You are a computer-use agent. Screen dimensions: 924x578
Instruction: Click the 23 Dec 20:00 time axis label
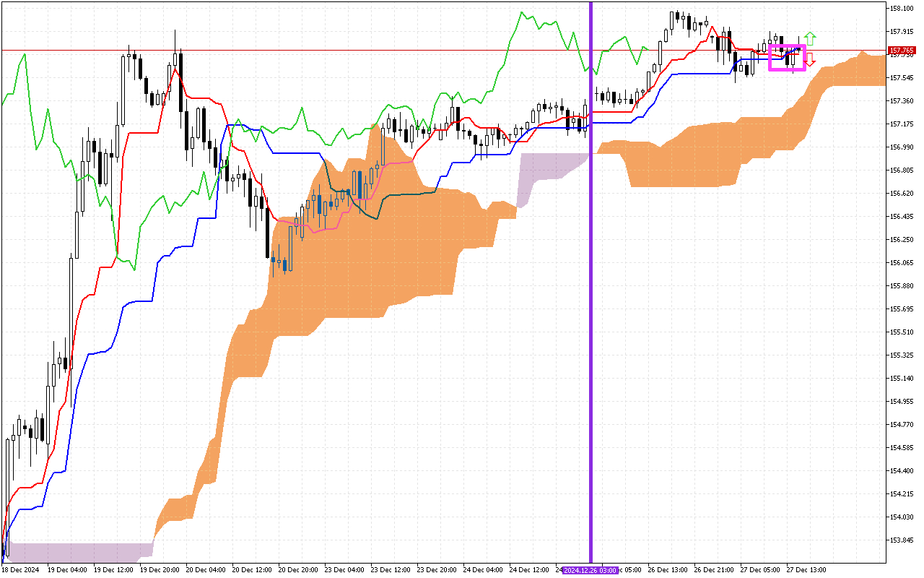click(x=437, y=570)
